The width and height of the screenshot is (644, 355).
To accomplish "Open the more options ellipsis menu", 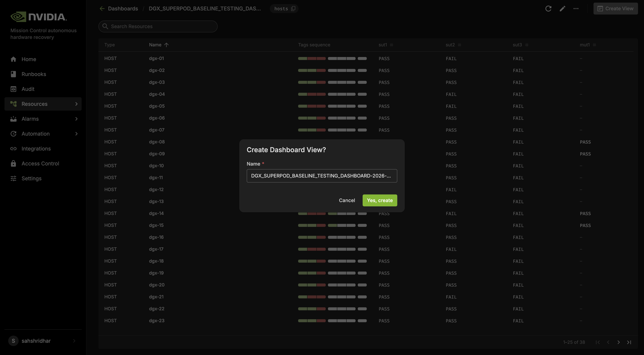I will 576,9.
